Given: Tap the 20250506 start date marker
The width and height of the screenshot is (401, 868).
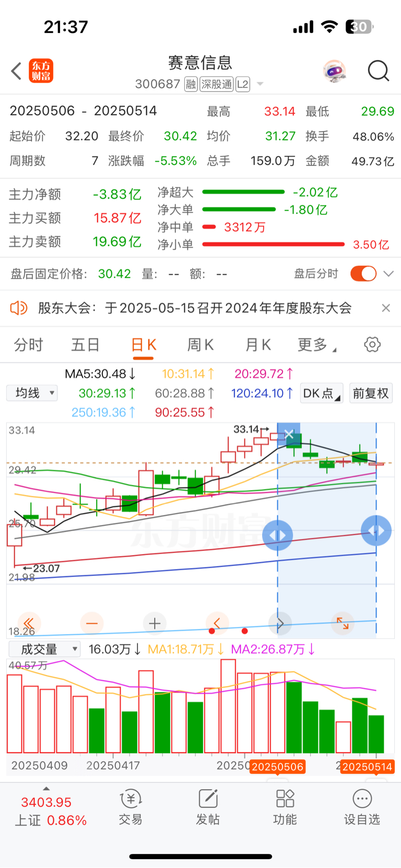Looking at the screenshot, I should (277, 767).
